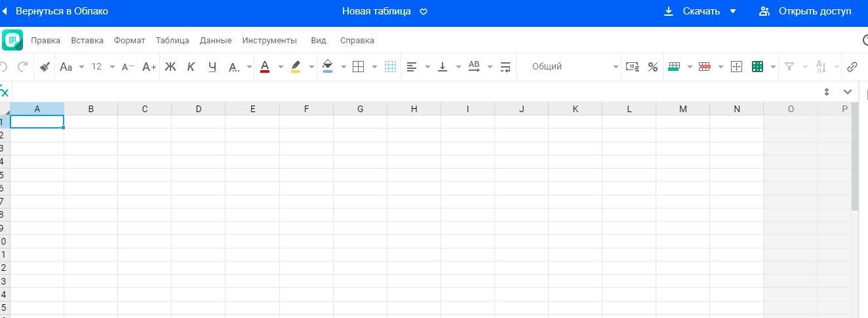Toggle italic formatting (К)
This screenshot has width=868, height=318.
click(x=191, y=66)
